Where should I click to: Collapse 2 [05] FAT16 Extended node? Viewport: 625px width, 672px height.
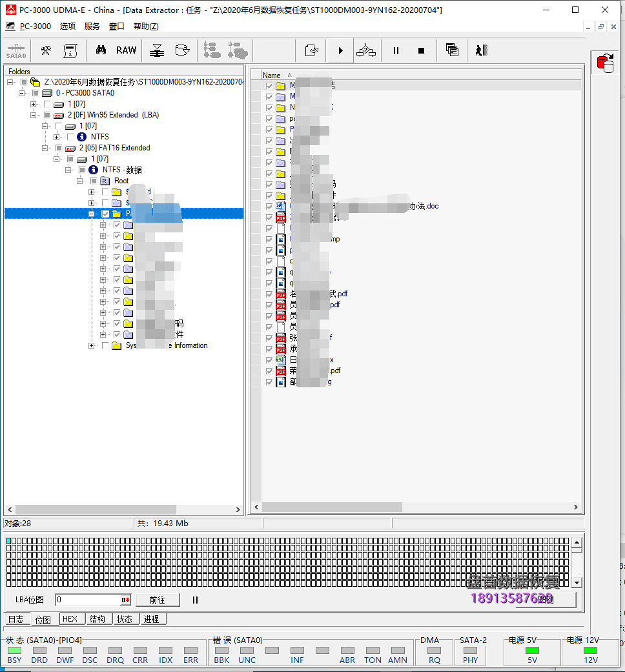pyautogui.click(x=45, y=148)
